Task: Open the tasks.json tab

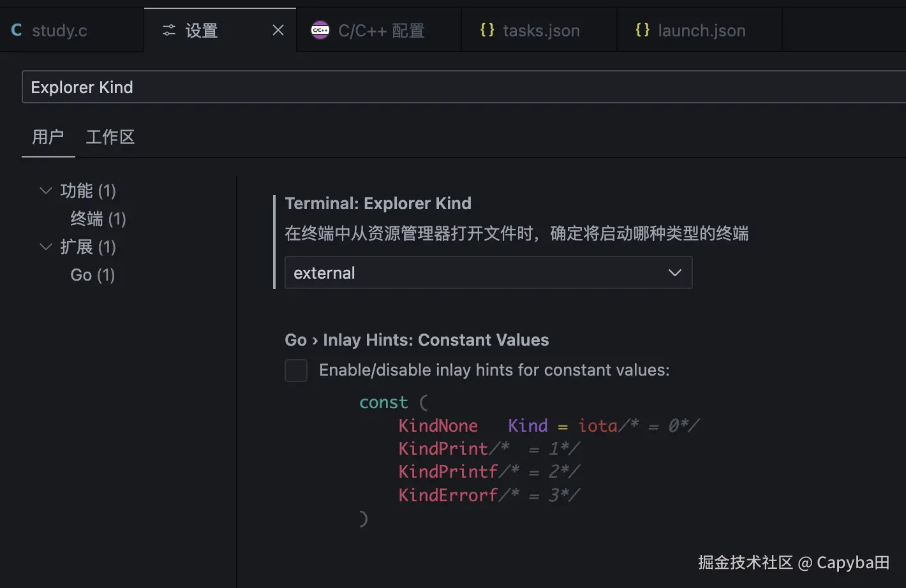Action: coord(541,31)
